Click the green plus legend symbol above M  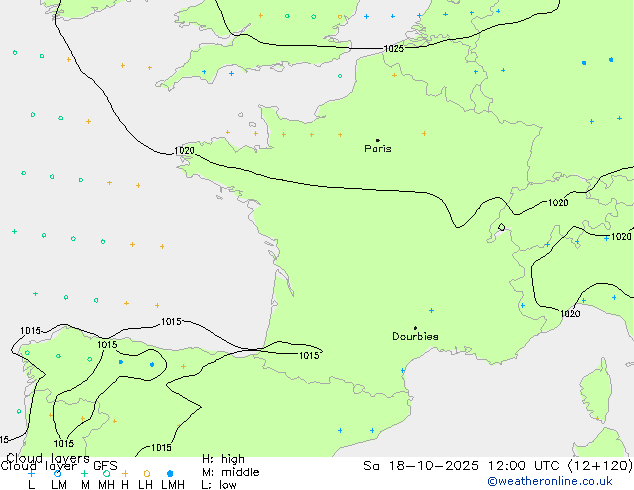(x=84, y=473)
